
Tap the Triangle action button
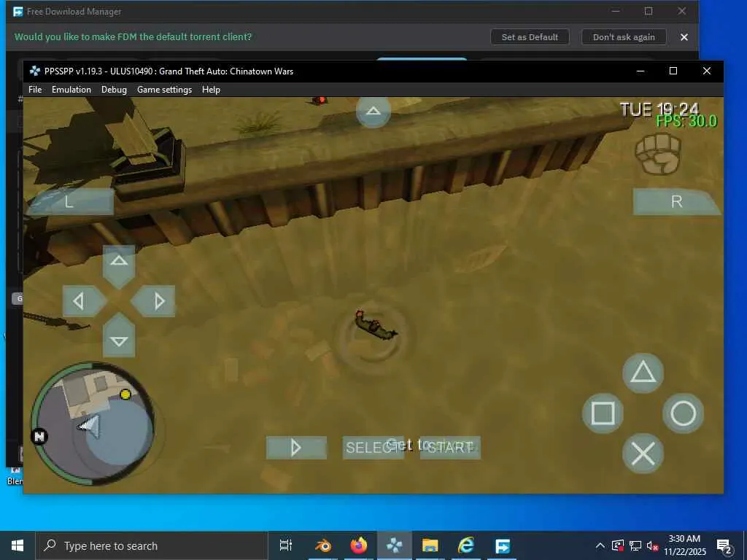point(643,373)
